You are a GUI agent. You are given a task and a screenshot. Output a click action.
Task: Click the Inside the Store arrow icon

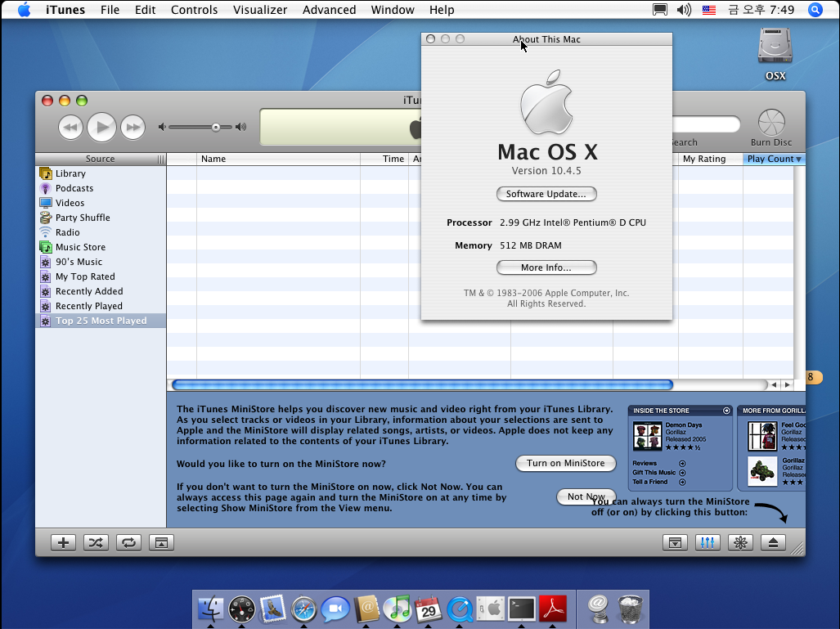(726, 411)
